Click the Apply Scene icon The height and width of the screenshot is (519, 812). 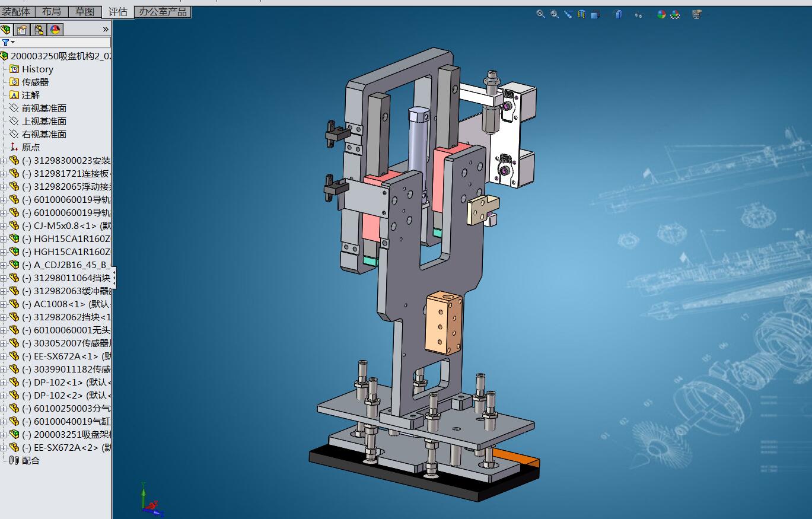point(675,14)
